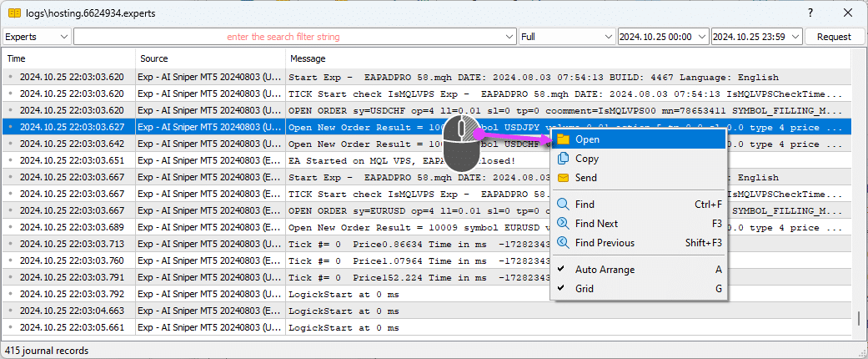The height and width of the screenshot is (359, 868).
Task: Click the Send envelope icon
Action: pos(563,178)
